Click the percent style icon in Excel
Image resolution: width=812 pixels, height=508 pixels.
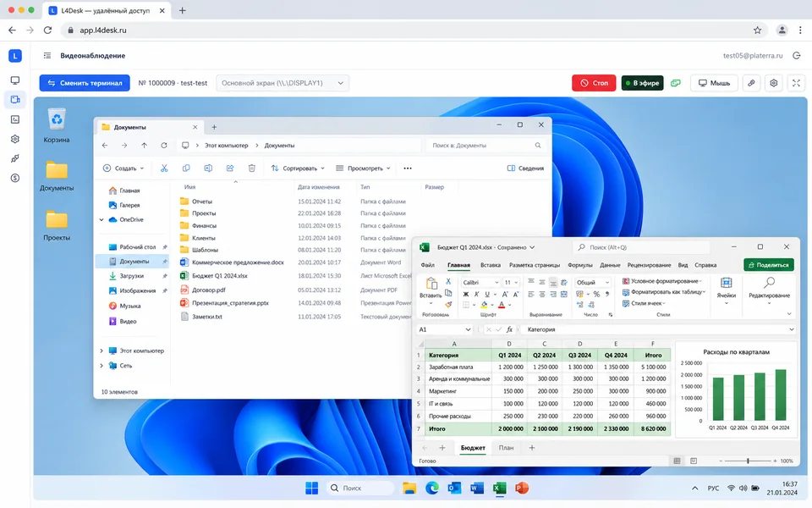(596, 294)
